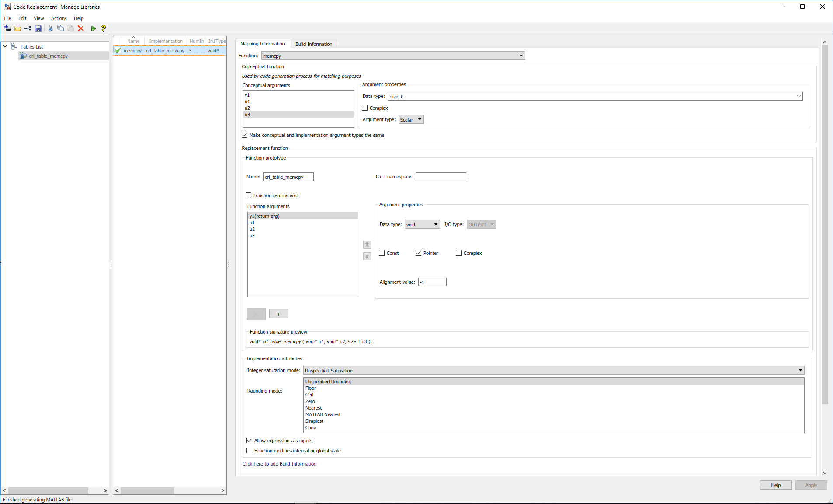Image resolution: width=833 pixels, height=504 pixels.
Task: Click the NumIn column header
Action: (197, 41)
